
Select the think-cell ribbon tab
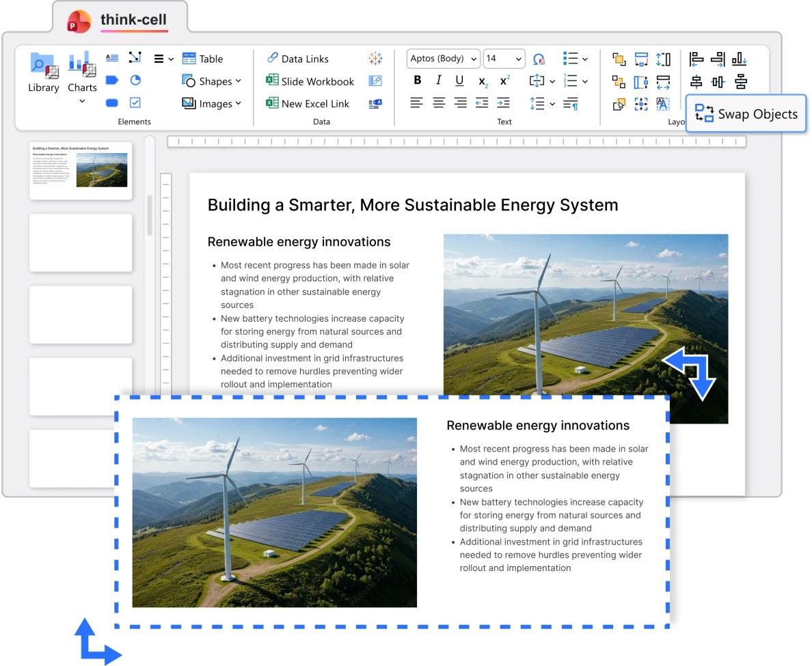[133, 20]
